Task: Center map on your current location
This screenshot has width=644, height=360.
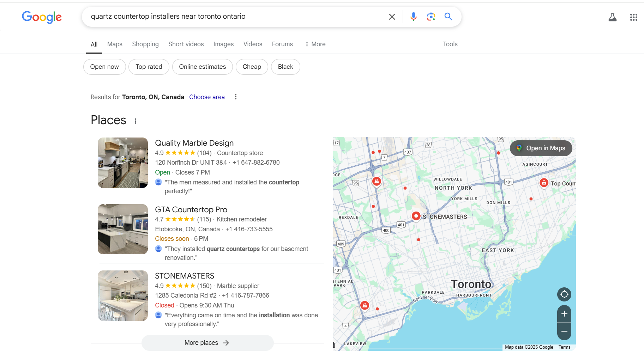Action: pos(564,294)
